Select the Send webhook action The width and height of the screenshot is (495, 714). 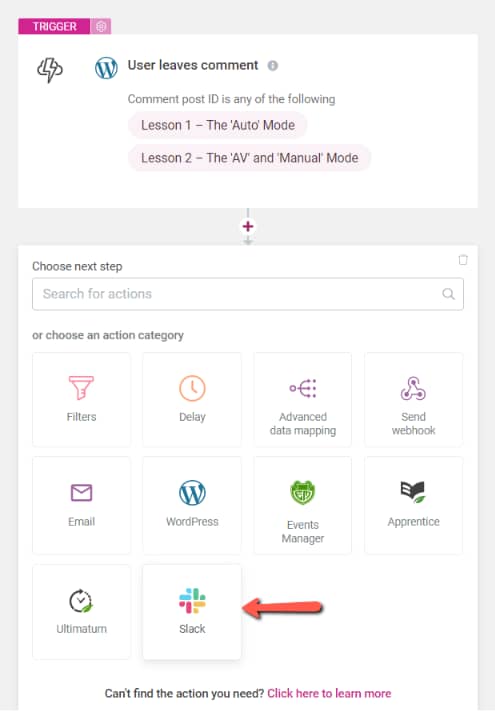(x=413, y=399)
